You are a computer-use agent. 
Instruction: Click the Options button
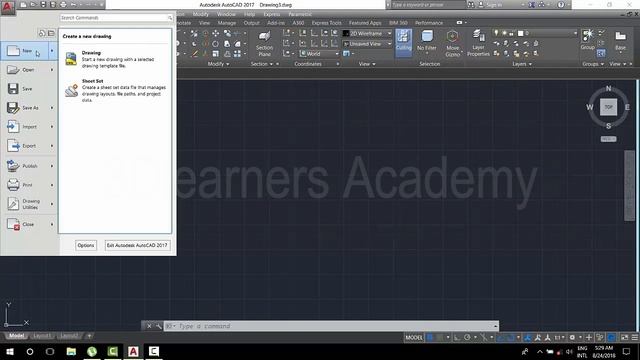[86, 246]
